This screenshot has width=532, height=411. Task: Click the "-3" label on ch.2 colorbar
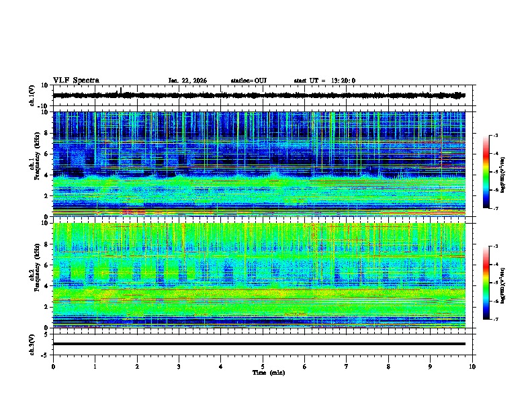click(495, 246)
